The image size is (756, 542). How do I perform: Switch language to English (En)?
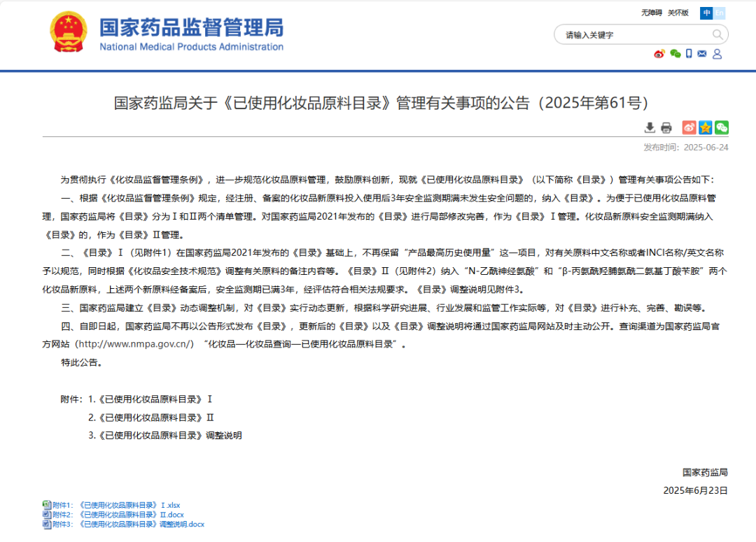(x=720, y=13)
